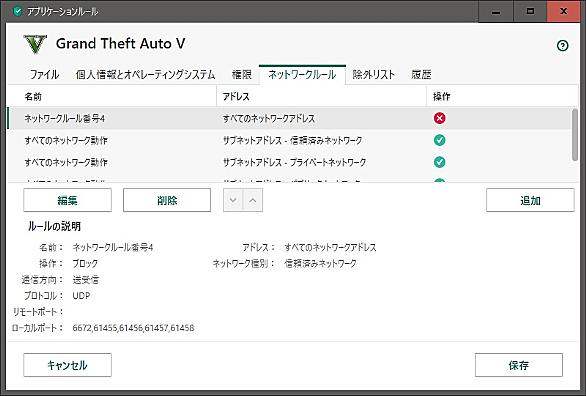Open the 除外リスト tab

coord(373,75)
